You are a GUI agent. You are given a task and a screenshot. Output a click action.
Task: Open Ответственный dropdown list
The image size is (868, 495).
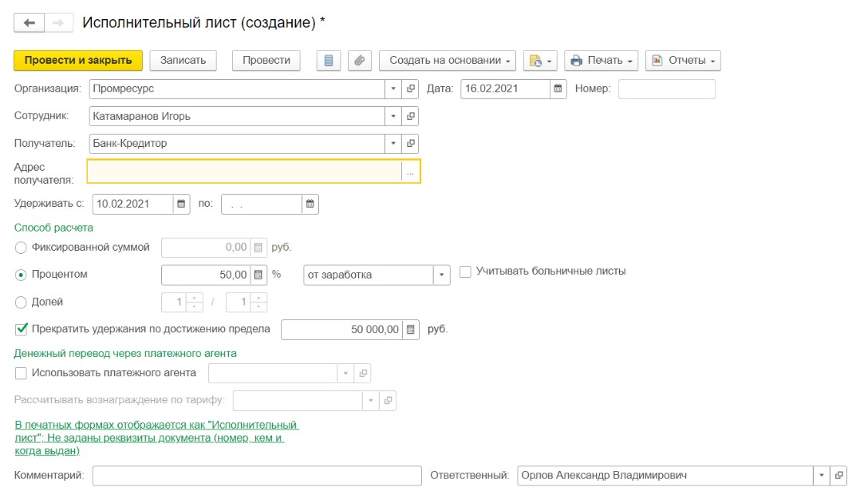(x=821, y=476)
